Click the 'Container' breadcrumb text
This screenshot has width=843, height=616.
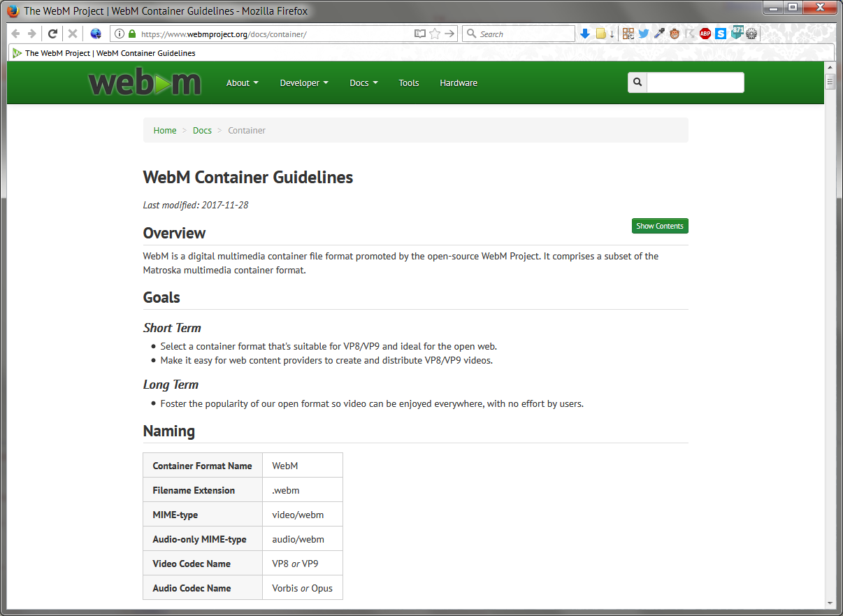point(247,130)
